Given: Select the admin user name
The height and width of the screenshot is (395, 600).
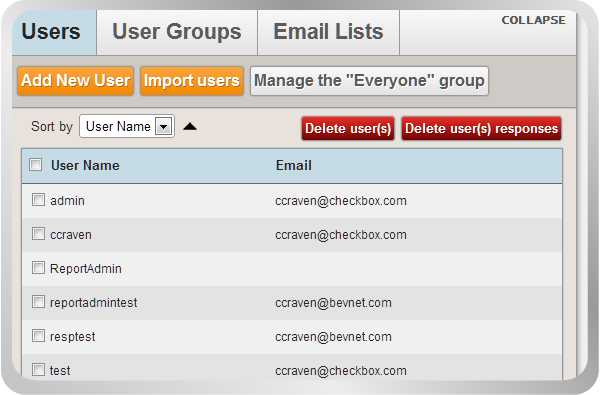Looking at the screenshot, I should (67, 201).
